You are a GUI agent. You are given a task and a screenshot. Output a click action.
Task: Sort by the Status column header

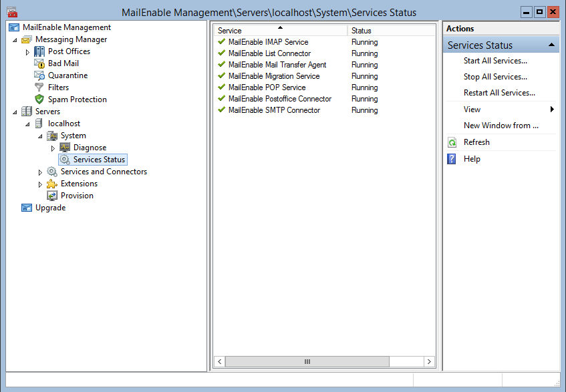click(392, 30)
